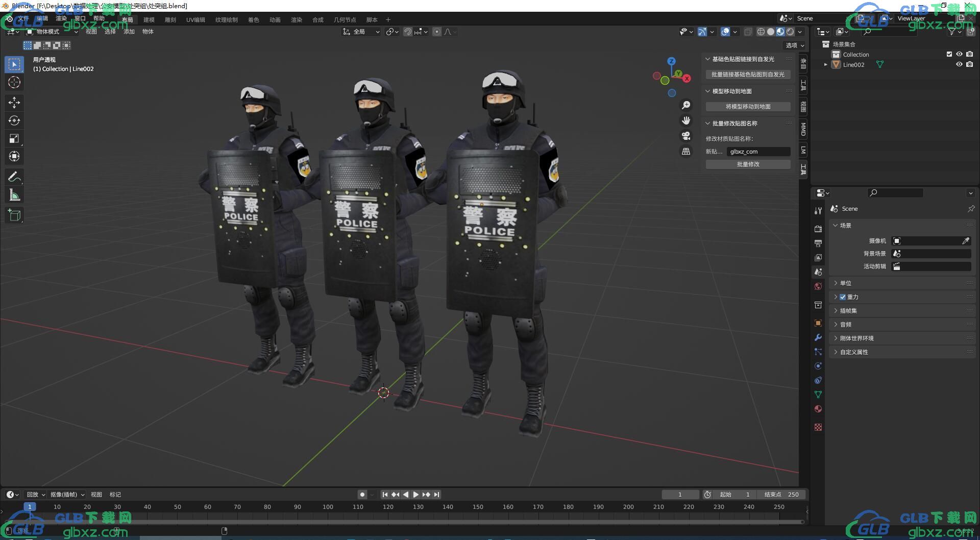Disable the 重力 gravity checkbox
The height and width of the screenshot is (540, 980).
843,297
